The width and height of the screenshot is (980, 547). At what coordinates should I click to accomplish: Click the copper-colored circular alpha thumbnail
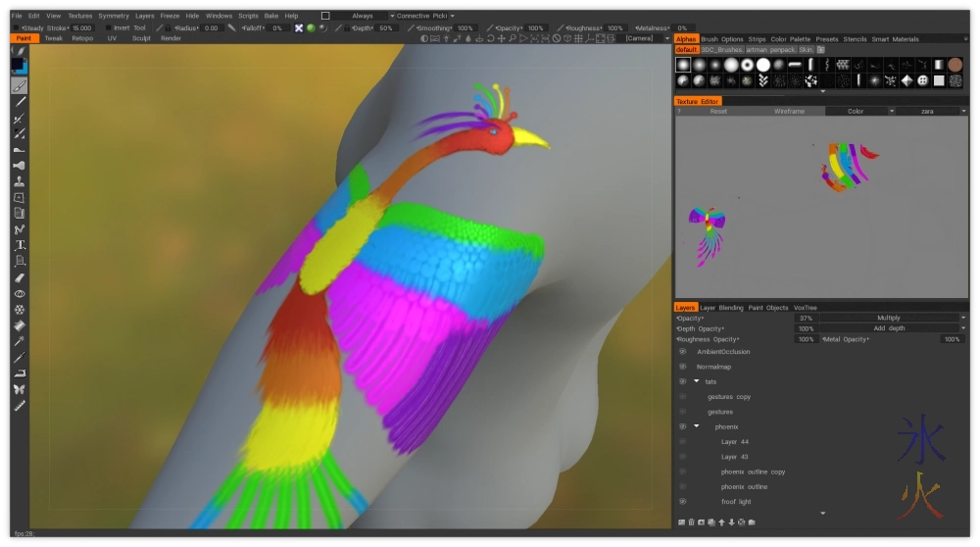click(x=955, y=65)
